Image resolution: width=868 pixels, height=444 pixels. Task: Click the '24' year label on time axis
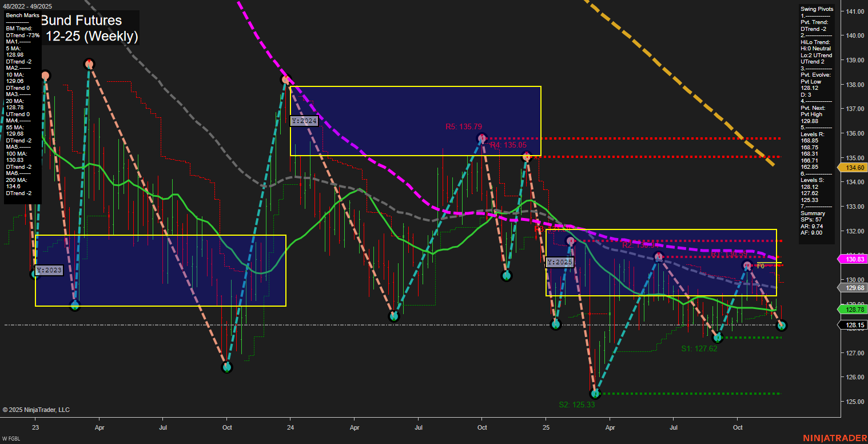click(290, 427)
